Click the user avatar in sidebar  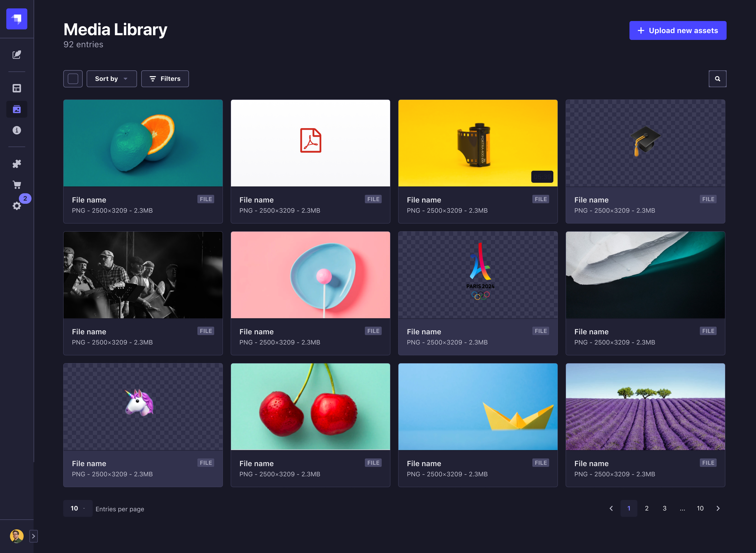[17, 536]
